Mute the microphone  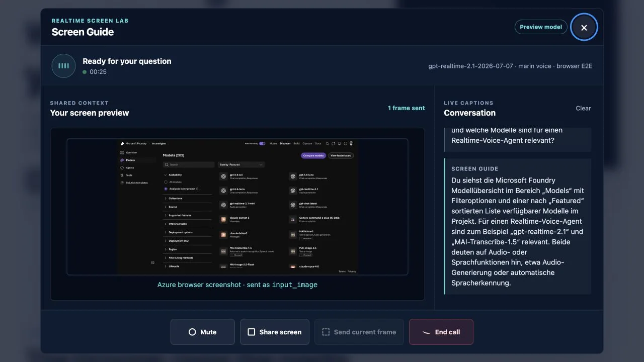[x=203, y=332]
